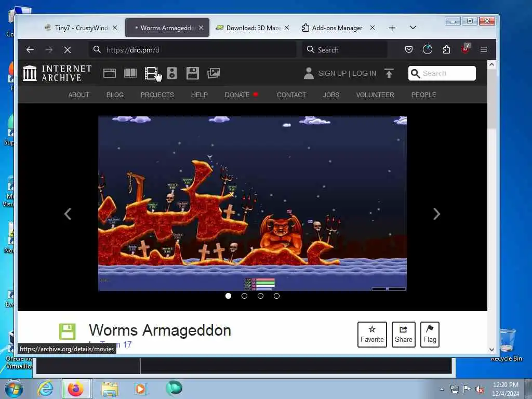Click the Upload arrow icon
Image resolution: width=532 pixels, height=399 pixels.
pos(389,73)
